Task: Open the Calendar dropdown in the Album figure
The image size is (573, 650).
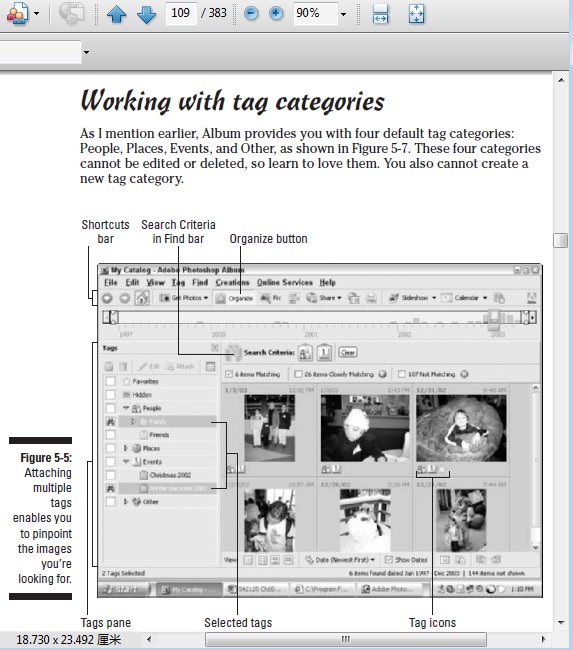Action: [x=464, y=298]
